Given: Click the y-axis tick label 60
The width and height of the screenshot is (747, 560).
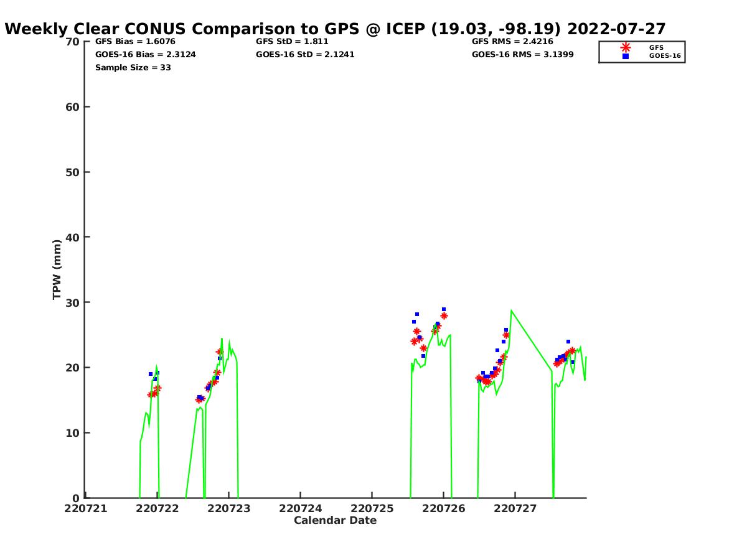Looking at the screenshot, I should tap(72, 107).
